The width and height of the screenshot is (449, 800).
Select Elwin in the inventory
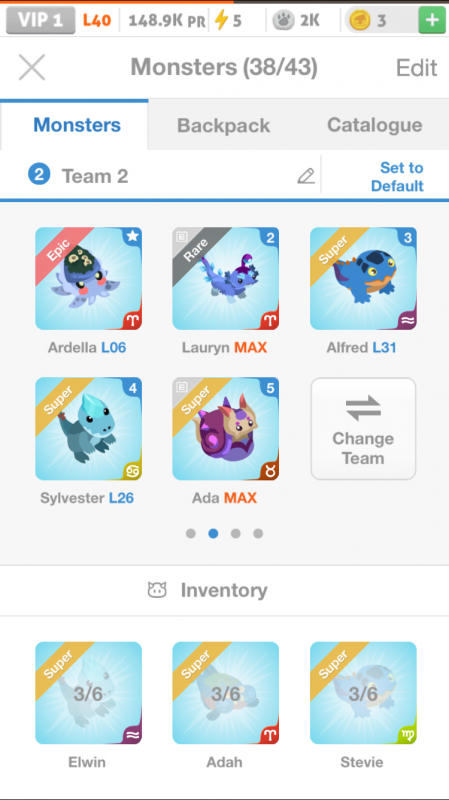click(88, 693)
